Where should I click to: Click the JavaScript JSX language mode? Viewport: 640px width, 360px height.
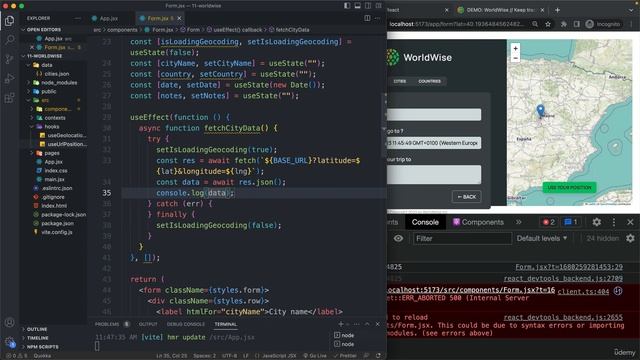click(x=276, y=356)
